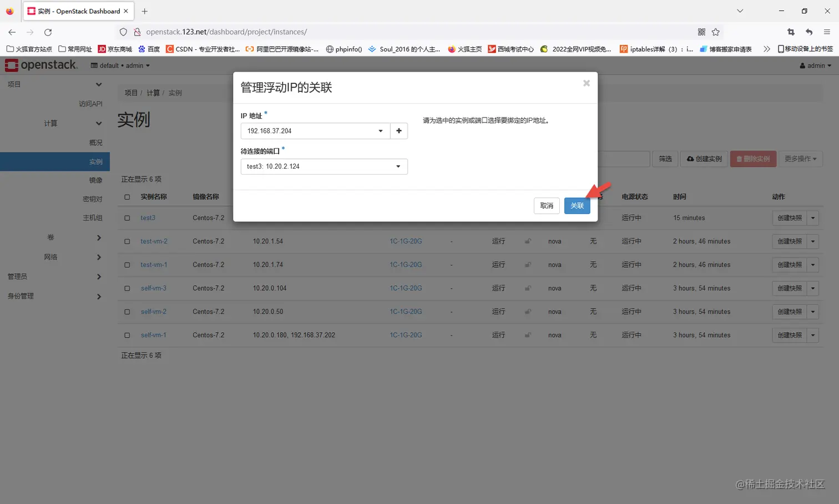Screen dimensions: 839x504
Task: Click the openstack logo
Action: coord(41,65)
